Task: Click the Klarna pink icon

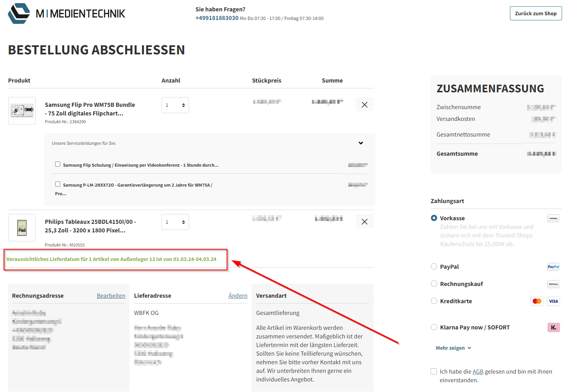Action: [553, 327]
